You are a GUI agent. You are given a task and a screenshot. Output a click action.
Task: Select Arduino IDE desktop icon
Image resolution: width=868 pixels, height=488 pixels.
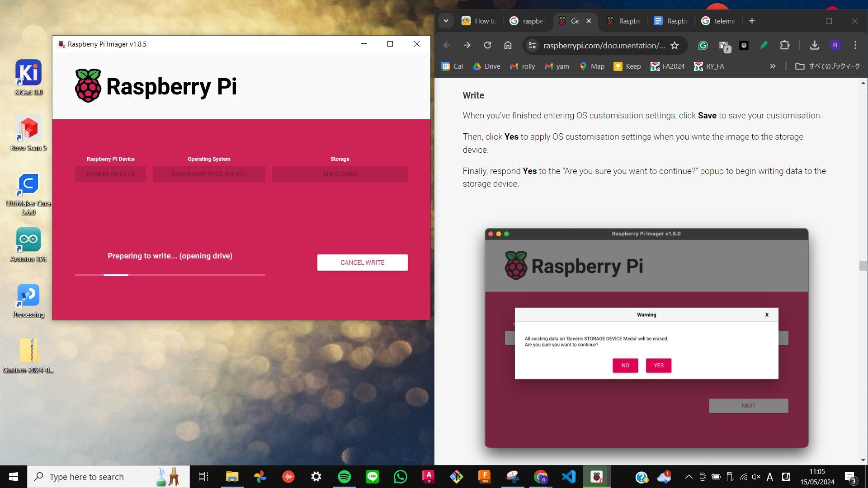[x=28, y=244]
